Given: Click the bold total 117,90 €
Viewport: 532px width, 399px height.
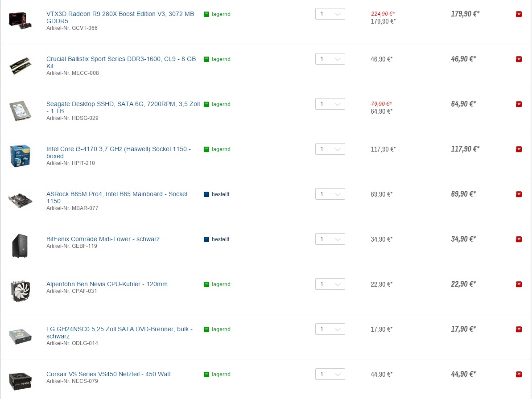Looking at the screenshot, I should click(465, 149).
